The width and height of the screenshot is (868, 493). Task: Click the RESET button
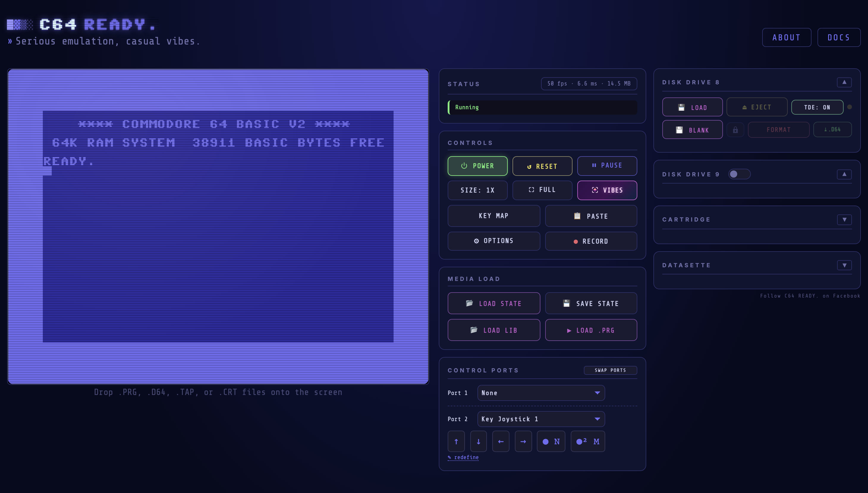coord(542,166)
